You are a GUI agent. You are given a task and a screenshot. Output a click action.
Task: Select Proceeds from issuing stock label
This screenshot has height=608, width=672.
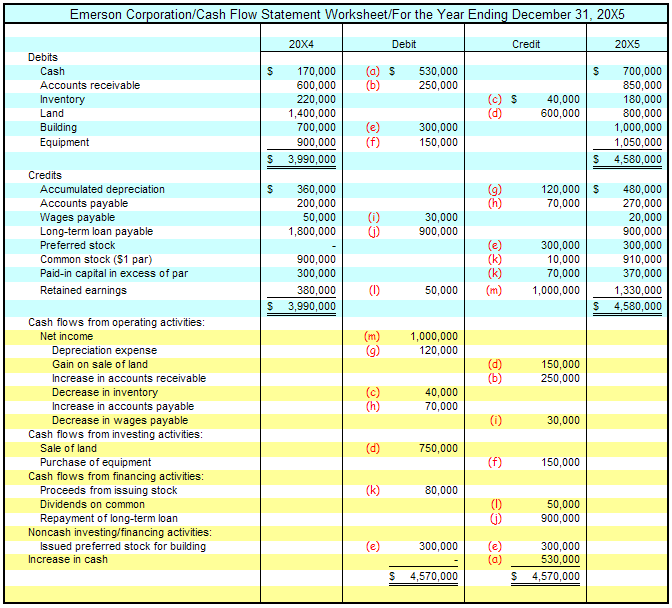coord(108,490)
